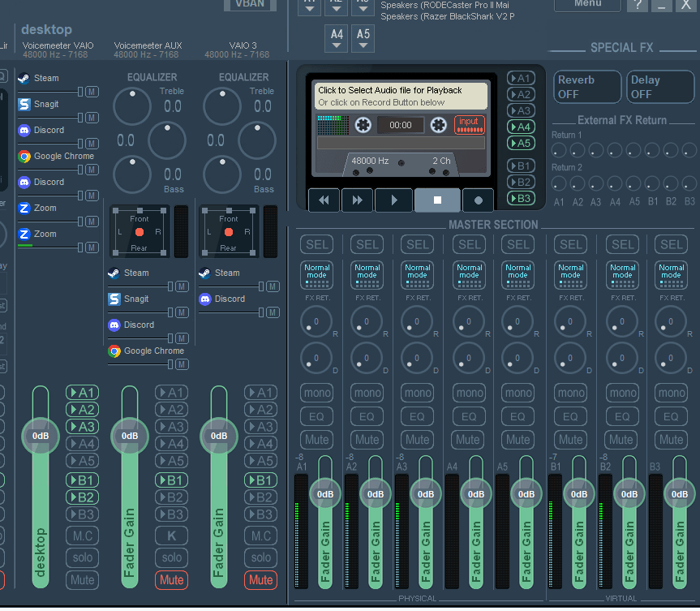Click the Discord icon in the VAIO 3 app list
Viewport: 700px width, 611px height.
pos(205,299)
